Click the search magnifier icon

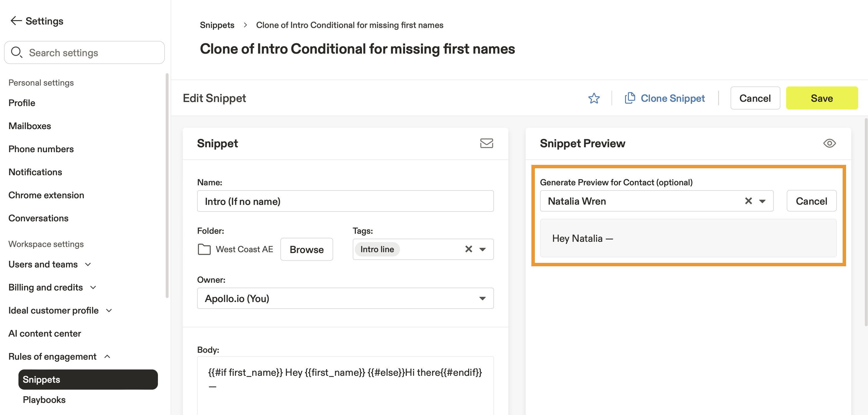16,52
